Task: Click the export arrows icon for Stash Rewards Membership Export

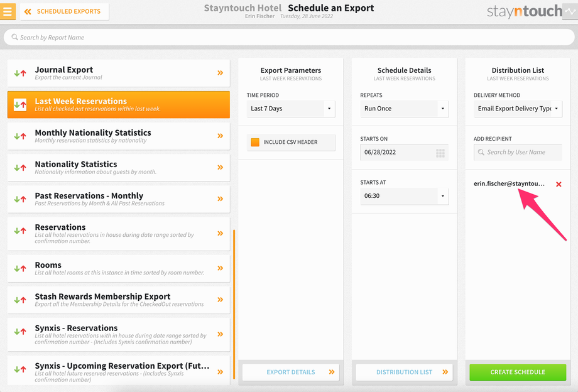Action: pos(20,300)
